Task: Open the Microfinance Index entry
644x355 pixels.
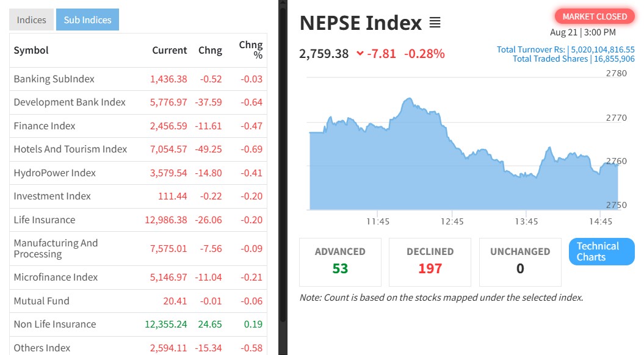Action: 56,277
